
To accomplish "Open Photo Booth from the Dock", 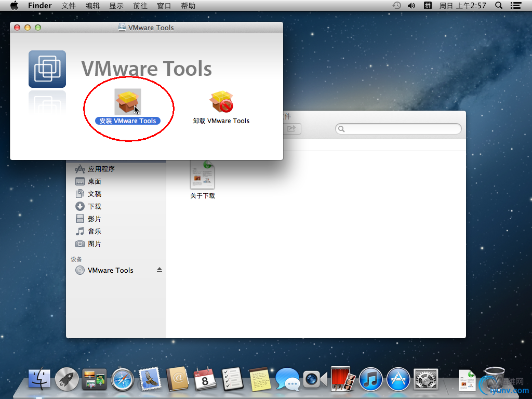I will [343, 379].
